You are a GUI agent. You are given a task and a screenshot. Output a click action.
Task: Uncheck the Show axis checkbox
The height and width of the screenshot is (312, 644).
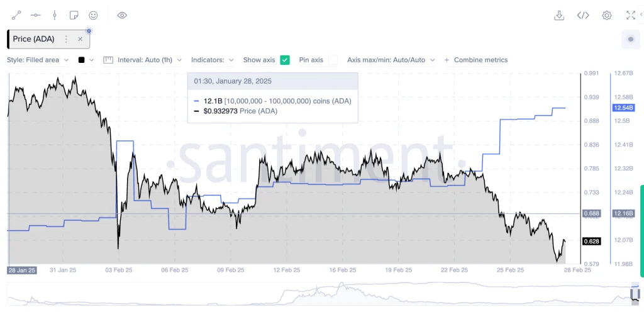pos(285,60)
